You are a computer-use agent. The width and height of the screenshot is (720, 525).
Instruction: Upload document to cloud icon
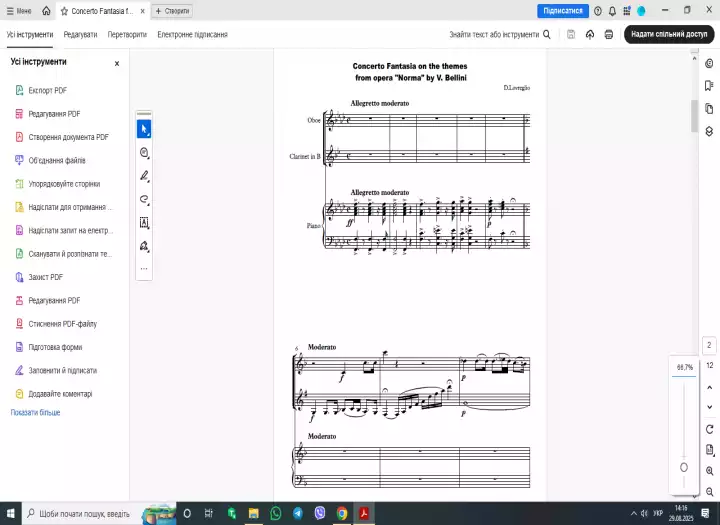(x=590, y=34)
